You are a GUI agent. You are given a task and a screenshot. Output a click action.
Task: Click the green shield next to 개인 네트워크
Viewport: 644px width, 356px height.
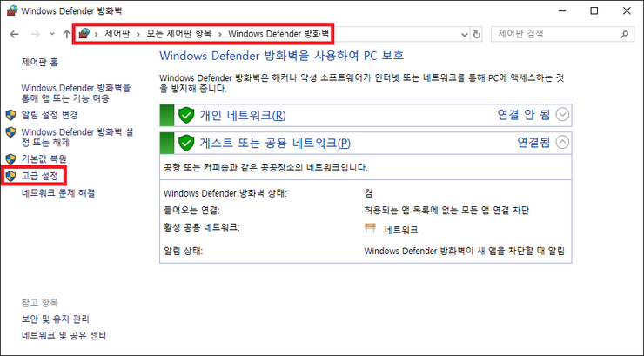click(x=185, y=115)
